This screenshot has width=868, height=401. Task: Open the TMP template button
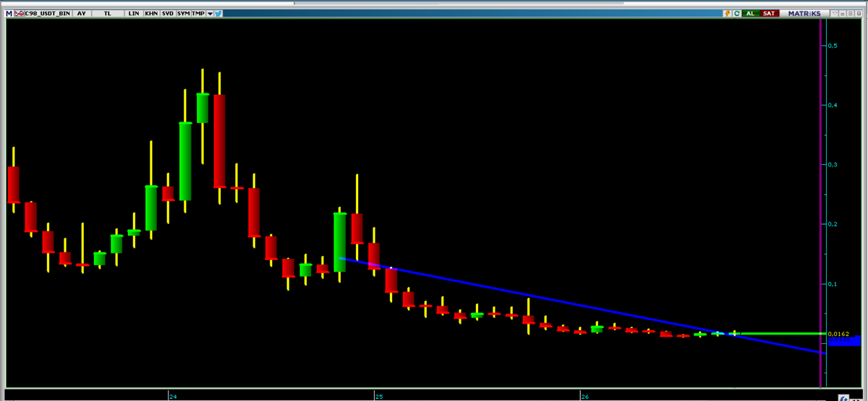(198, 14)
